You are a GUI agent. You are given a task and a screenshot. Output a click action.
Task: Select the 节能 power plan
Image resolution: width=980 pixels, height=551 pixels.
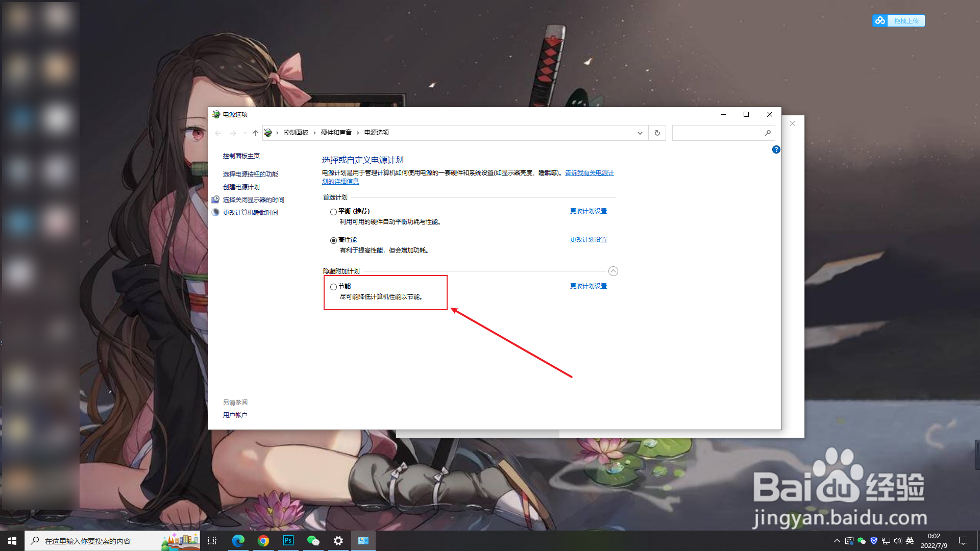point(333,287)
